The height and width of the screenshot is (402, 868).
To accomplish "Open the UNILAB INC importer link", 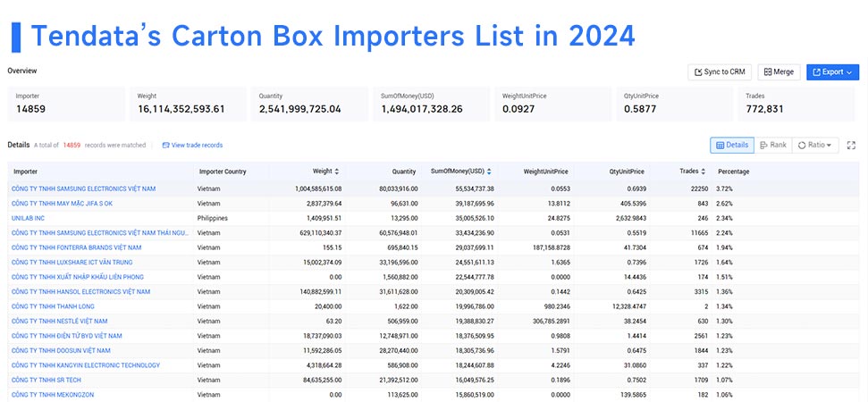I will 28,218.
